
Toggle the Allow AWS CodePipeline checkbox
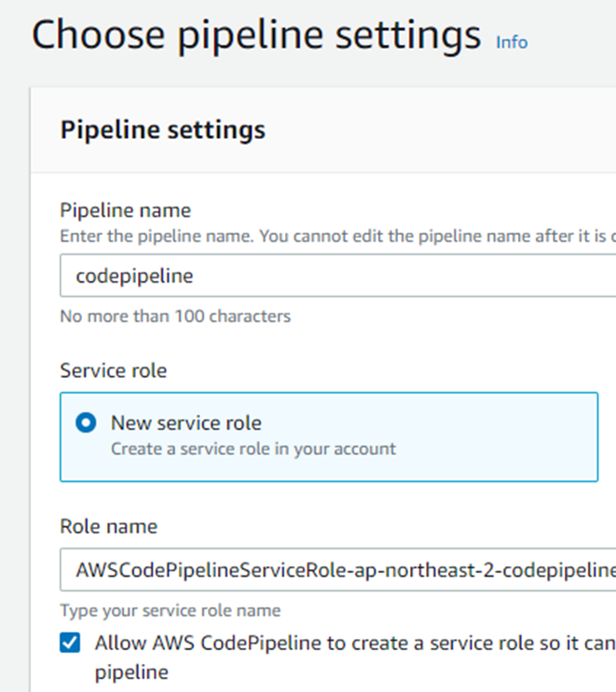(x=70, y=644)
